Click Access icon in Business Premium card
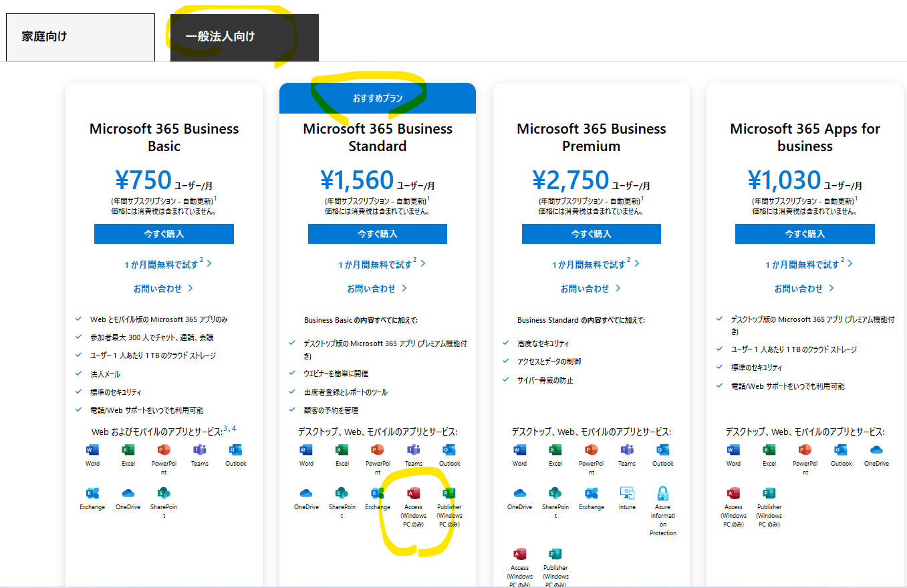The image size is (907, 588). point(519,554)
